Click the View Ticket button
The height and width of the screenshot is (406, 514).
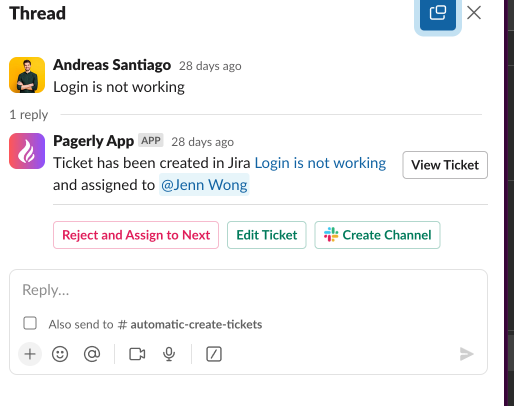(x=445, y=165)
